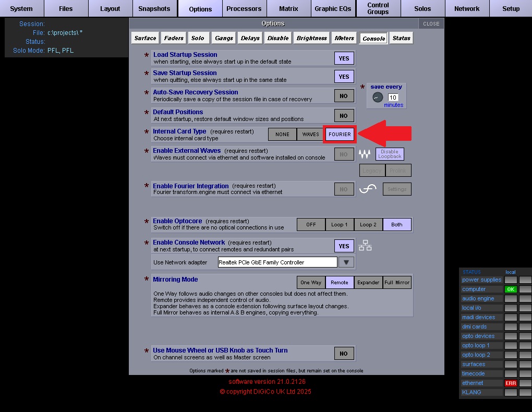Click the Legacy Waves button

[372, 171]
